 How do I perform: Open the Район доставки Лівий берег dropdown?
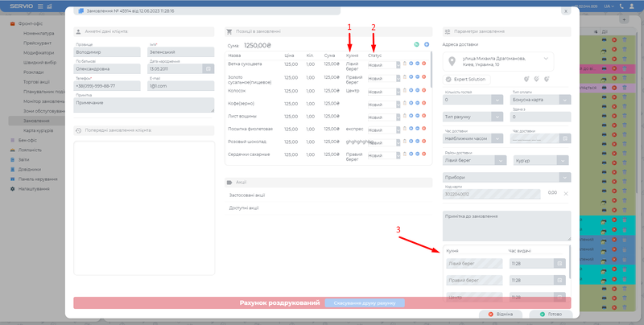point(501,160)
